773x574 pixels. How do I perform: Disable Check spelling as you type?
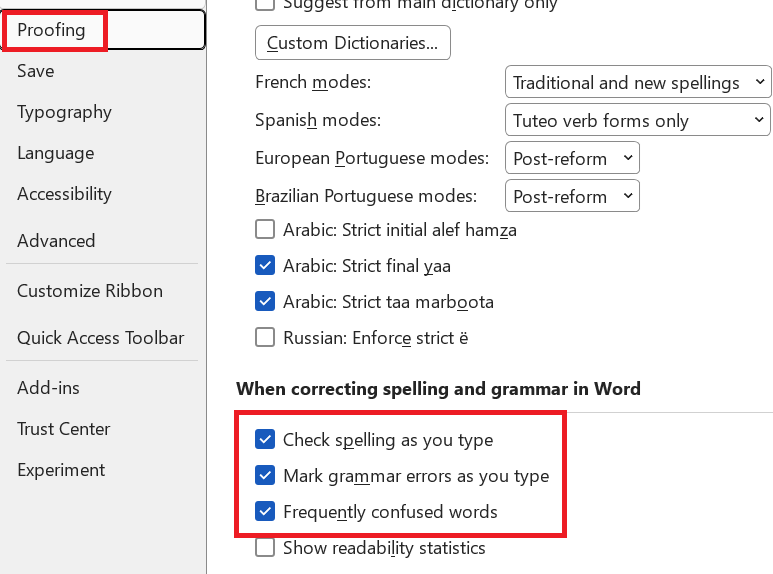pos(265,439)
